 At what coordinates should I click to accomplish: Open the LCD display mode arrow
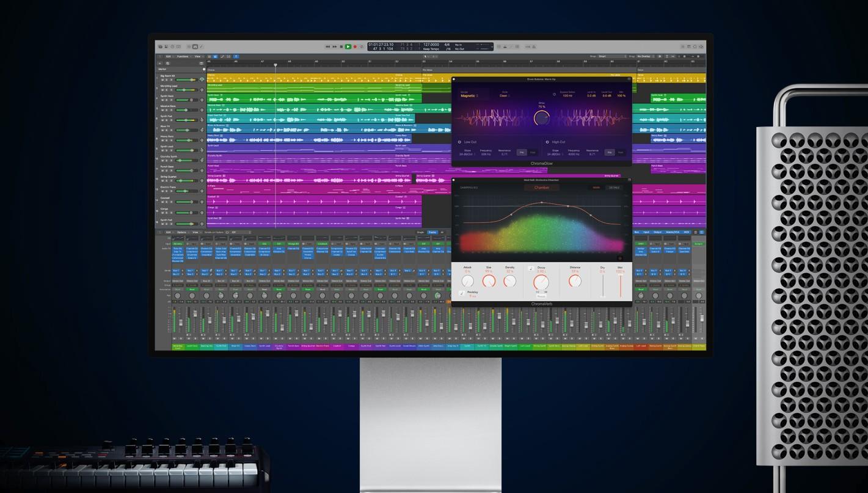pos(492,46)
